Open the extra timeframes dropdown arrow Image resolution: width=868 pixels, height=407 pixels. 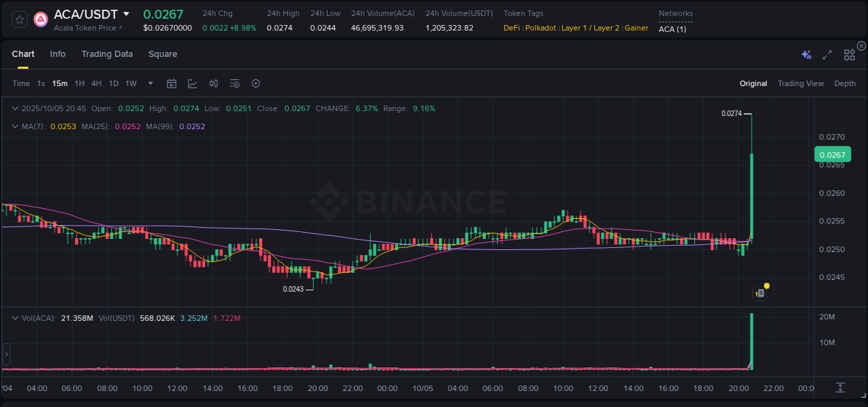point(149,83)
